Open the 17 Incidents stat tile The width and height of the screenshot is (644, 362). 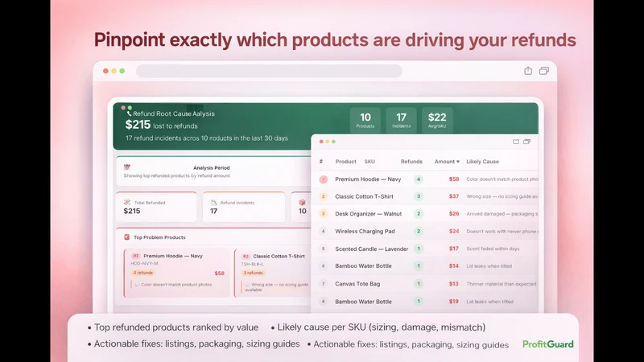pyautogui.click(x=401, y=120)
